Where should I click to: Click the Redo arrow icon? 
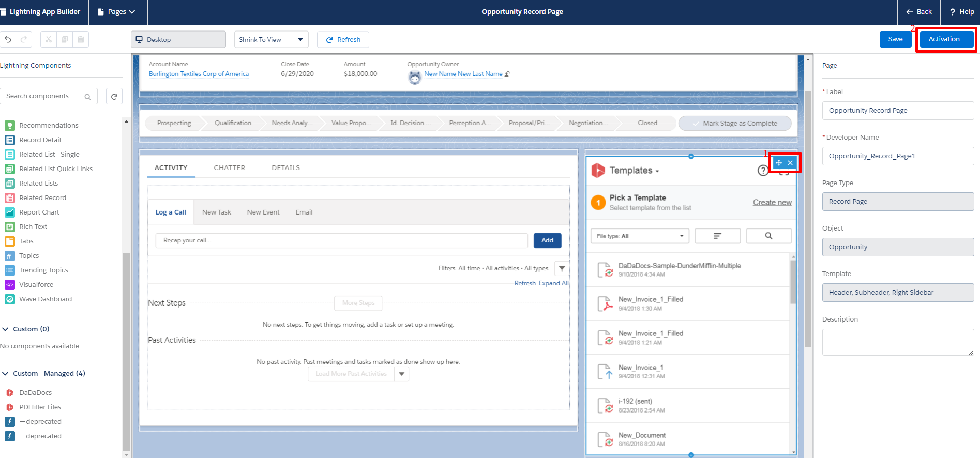24,39
